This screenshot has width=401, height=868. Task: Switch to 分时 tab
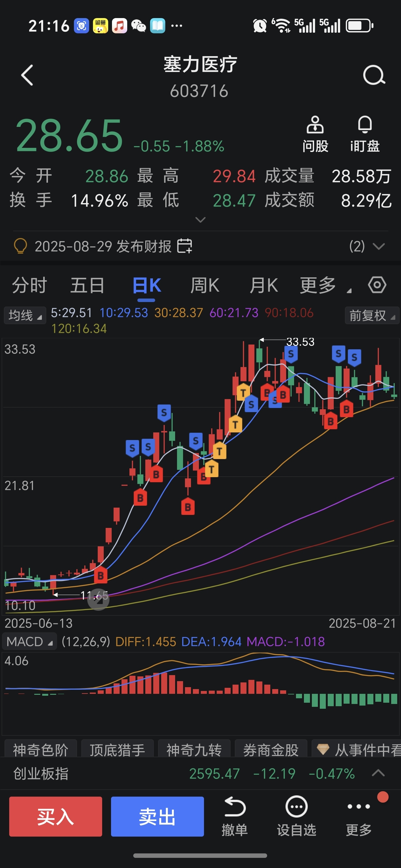30,285
